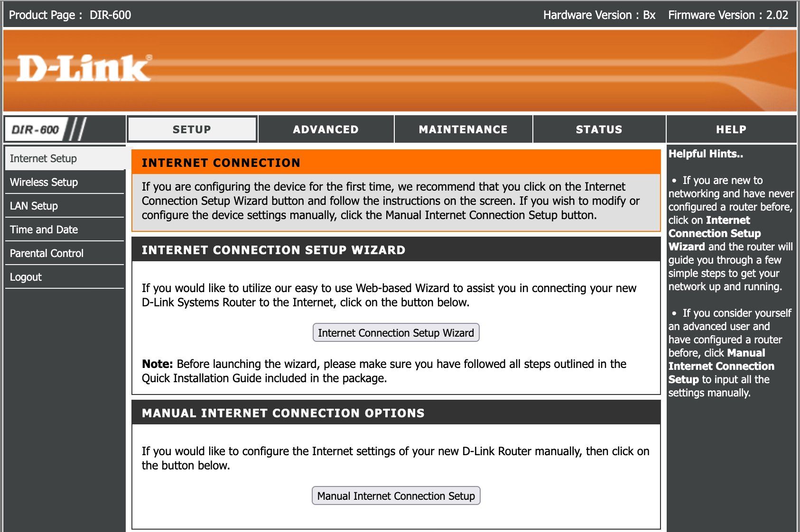
Task: Go to LAN Setup page
Action: click(65, 206)
